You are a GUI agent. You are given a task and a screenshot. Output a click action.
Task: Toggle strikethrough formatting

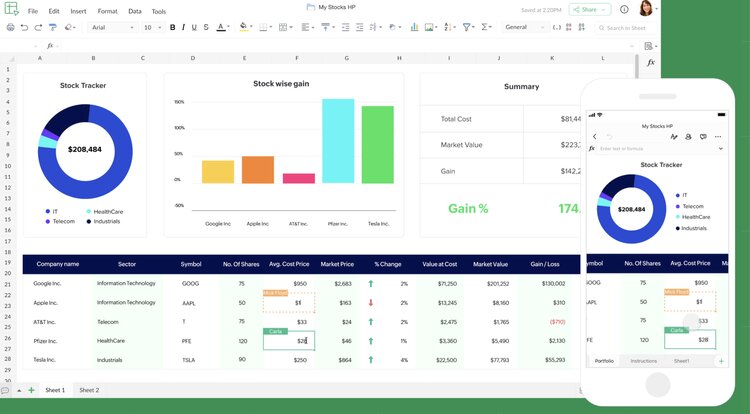tap(206, 28)
